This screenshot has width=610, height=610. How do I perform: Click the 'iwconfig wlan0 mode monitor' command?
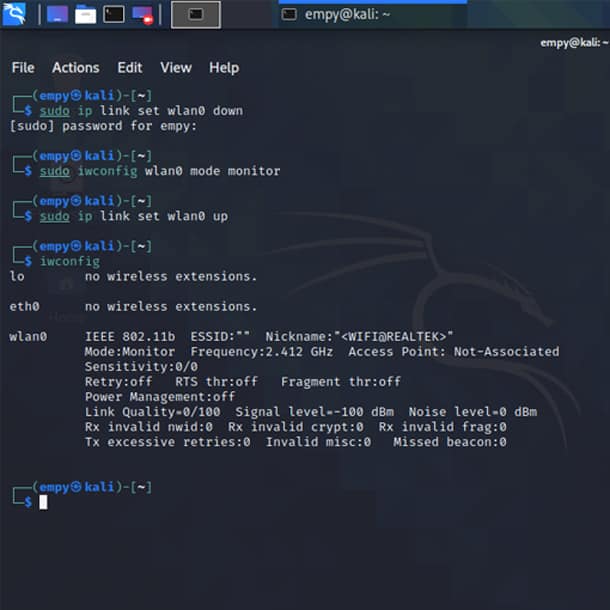179,171
